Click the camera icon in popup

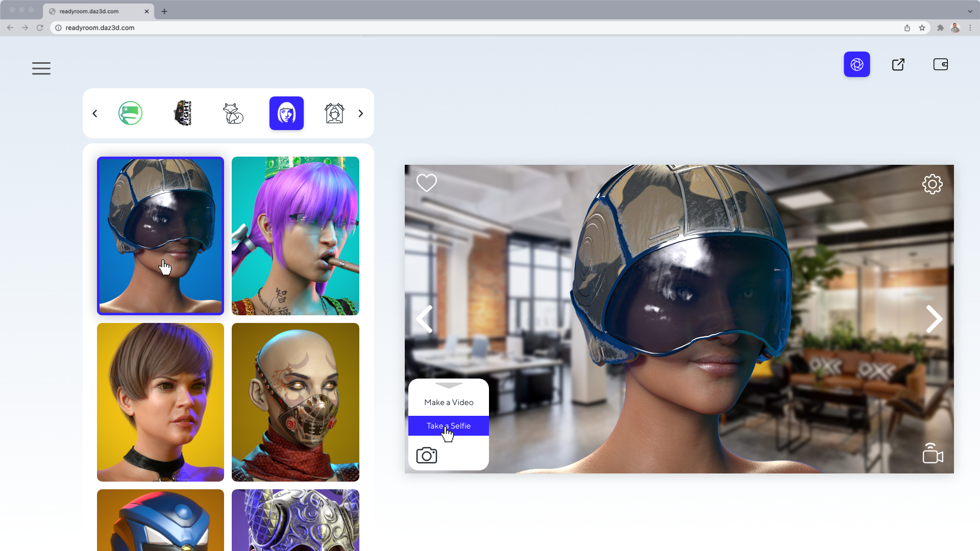click(427, 455)
